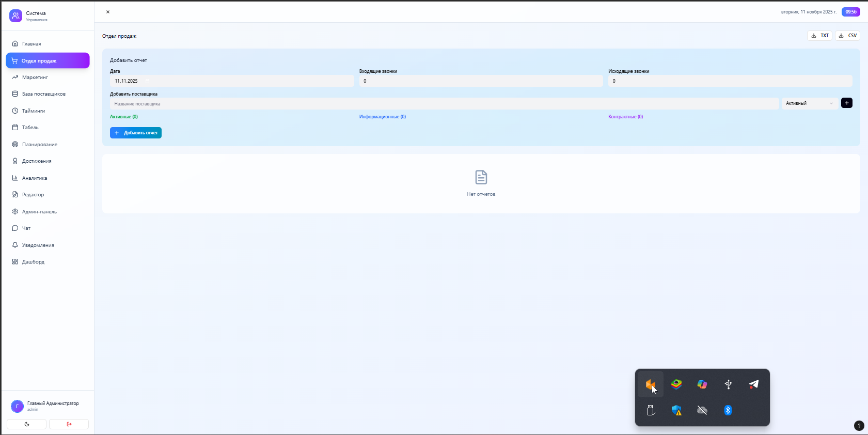Viewport: 868px width, 435px height.
Task: Click the Активные (0) label
Action: 124,117
